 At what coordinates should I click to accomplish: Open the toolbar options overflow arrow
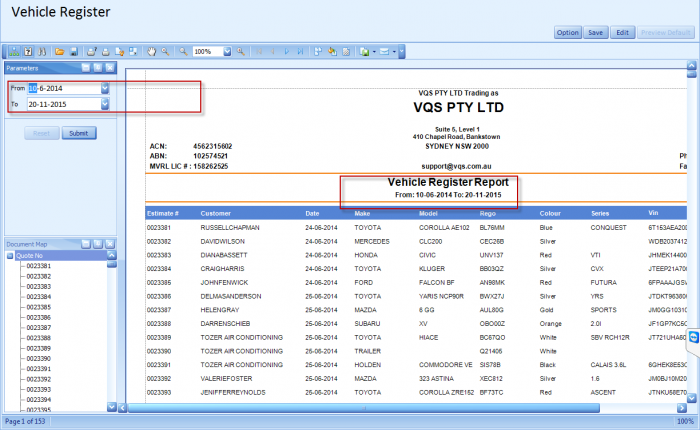point(402,52)
